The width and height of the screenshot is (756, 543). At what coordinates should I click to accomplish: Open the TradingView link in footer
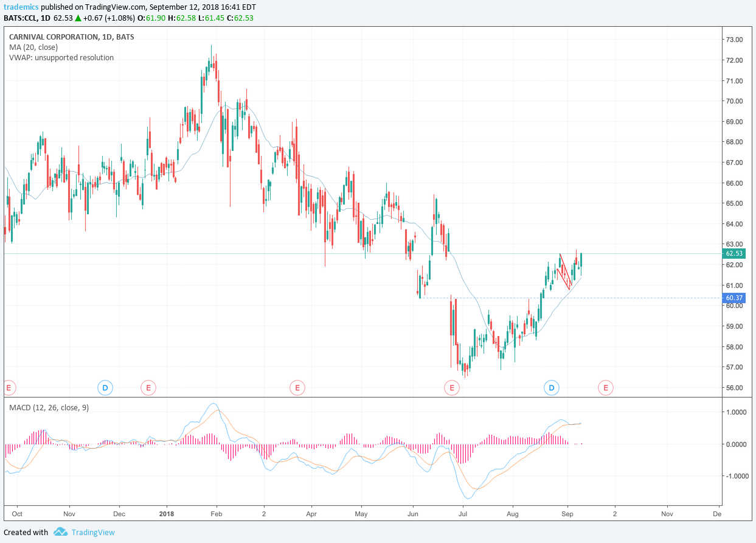point(93,532)
